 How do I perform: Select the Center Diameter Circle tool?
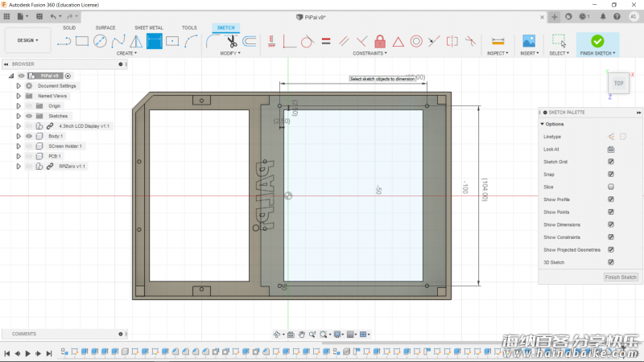point(100,41)
